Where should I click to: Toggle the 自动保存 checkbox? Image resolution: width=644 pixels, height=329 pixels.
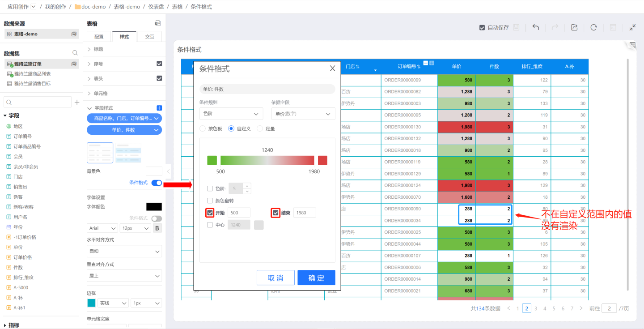pyautogui.click(x=482, y=27)
